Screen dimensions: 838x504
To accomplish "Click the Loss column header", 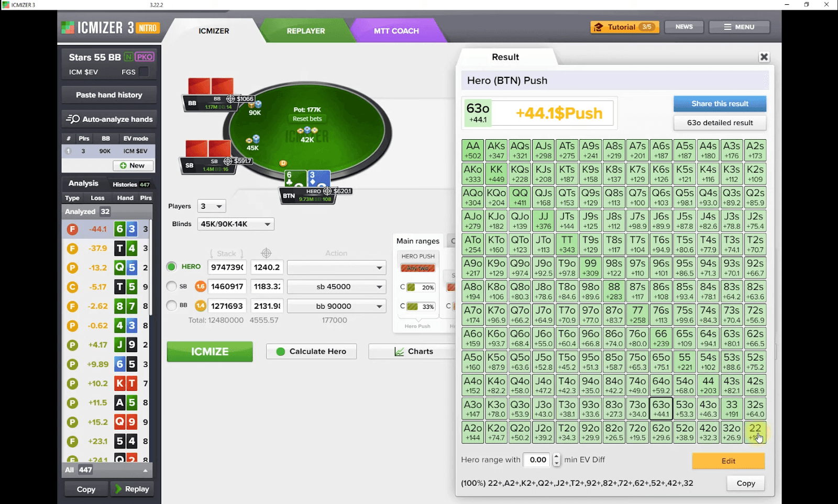I will (97, 198).
